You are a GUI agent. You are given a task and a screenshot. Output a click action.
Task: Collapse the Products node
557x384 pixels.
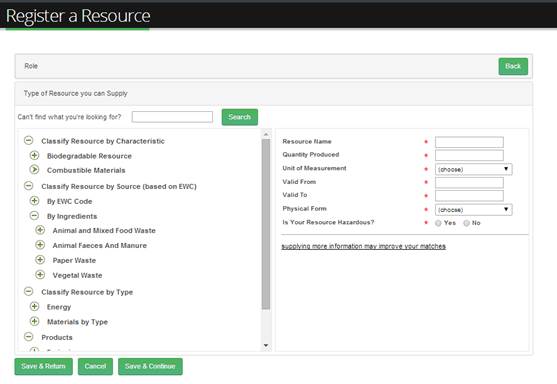(x=28, y=336)
